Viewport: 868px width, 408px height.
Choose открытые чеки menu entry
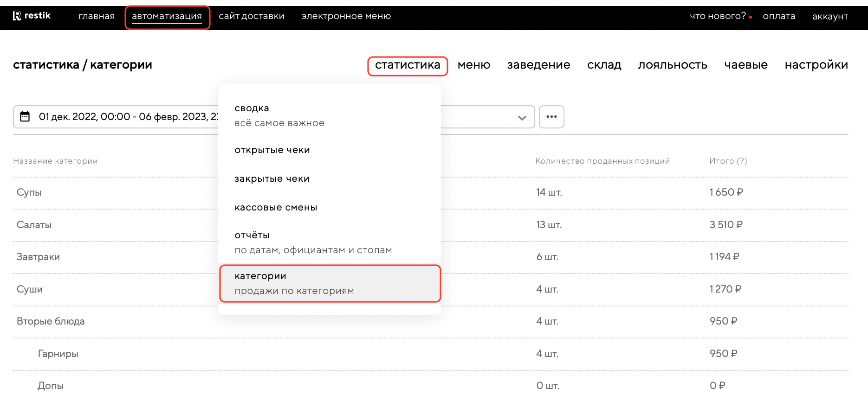pyautogui.click(x=272, y=150)
